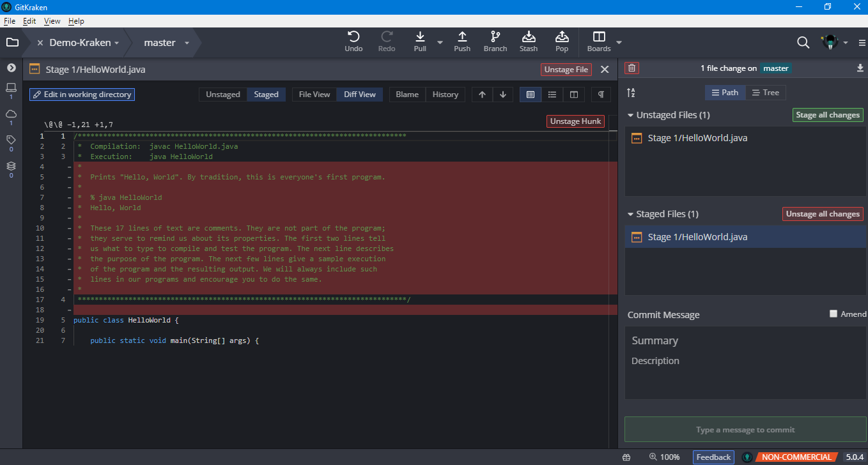Open the gift icon in status bar
This screenshot has width=868, height=465.
(x=626, y=457)
